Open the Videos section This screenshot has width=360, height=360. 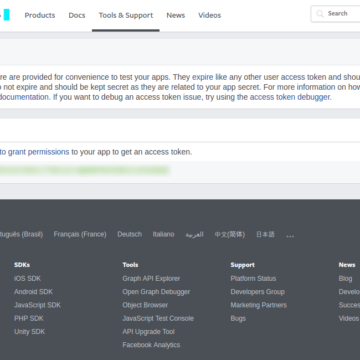(x=209, y=15)
